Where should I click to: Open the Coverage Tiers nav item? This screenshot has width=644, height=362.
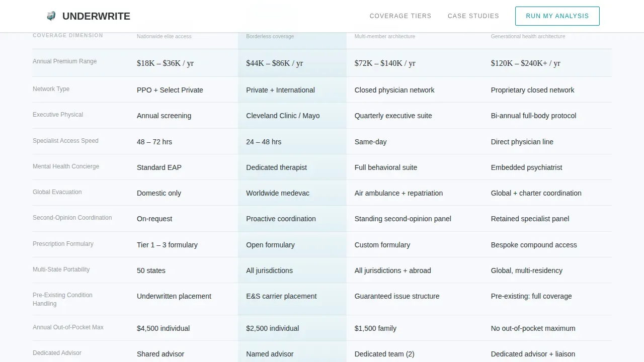pos(400,16)
